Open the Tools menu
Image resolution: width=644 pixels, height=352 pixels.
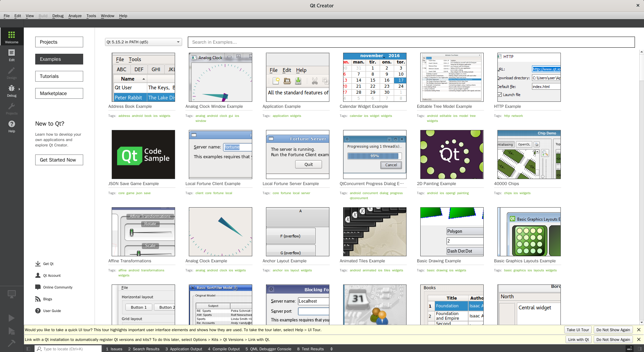point(91,16)
